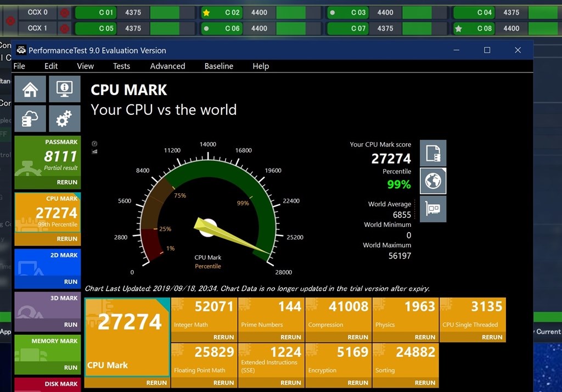The width and height of the screenshot is (562, 392).
Task: Maximize the PerformanceTest window
Action: click(x=487, y=50)
